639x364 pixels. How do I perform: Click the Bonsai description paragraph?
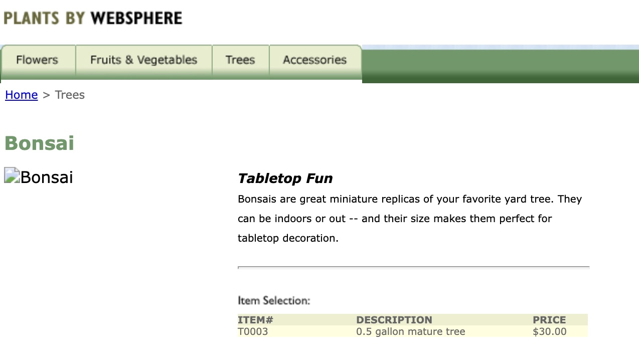click(x=409, y=219)
